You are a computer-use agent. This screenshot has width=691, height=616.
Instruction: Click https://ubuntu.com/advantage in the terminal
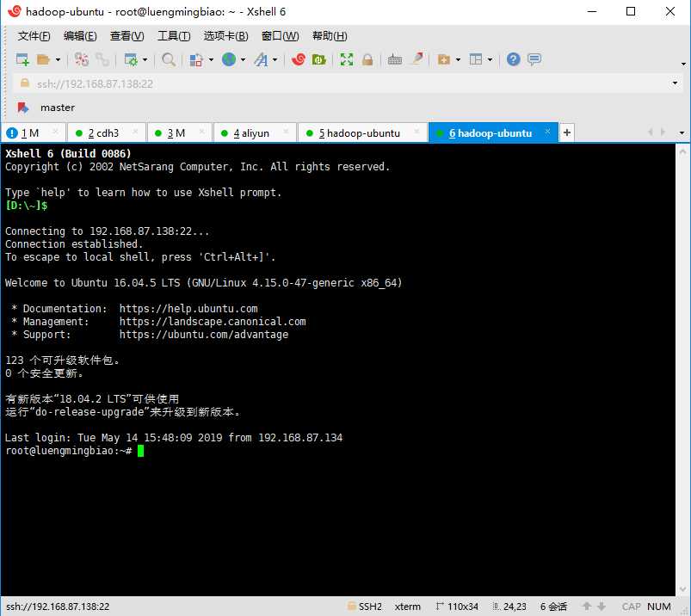pos(204,335)
